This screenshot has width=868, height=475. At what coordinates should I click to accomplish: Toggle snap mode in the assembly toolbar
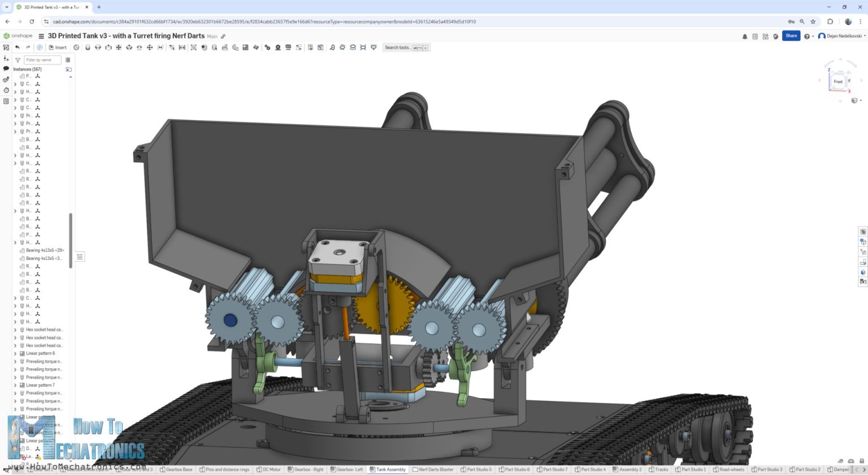click(172, 47)
